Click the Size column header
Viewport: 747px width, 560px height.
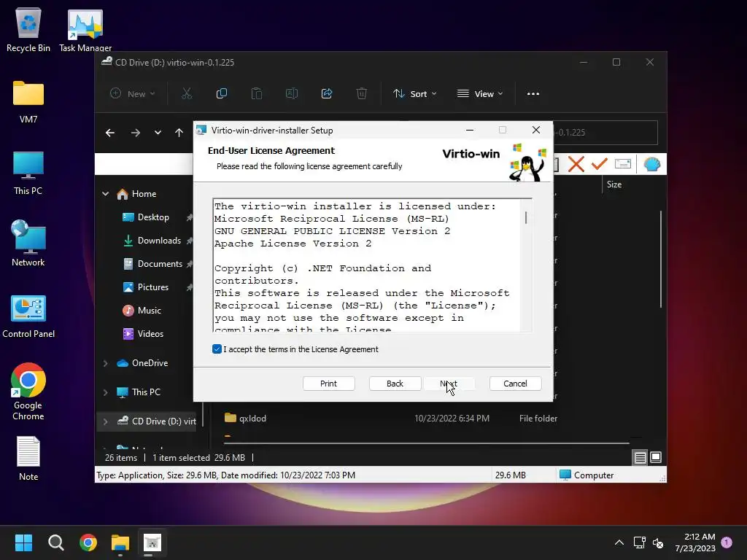coord(614,184)
